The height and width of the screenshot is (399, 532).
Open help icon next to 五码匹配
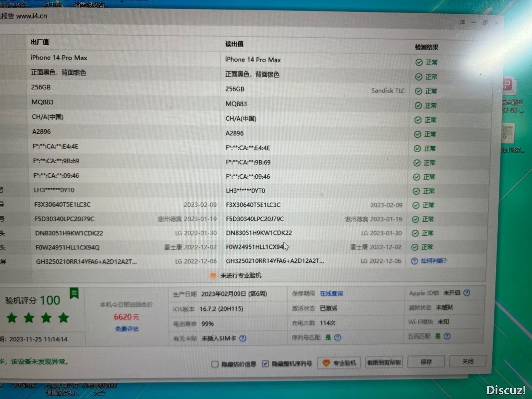pyautogui.click(x=447, y=336)
